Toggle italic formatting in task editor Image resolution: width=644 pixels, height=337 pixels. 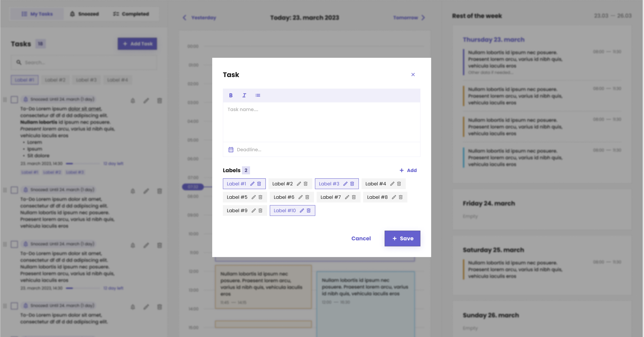(x=244, y=95)
